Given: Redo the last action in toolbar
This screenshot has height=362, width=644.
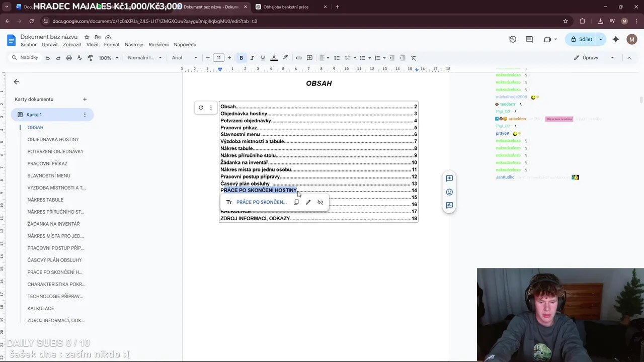Looking at the screenshot, I should click(x=58, y=58).
